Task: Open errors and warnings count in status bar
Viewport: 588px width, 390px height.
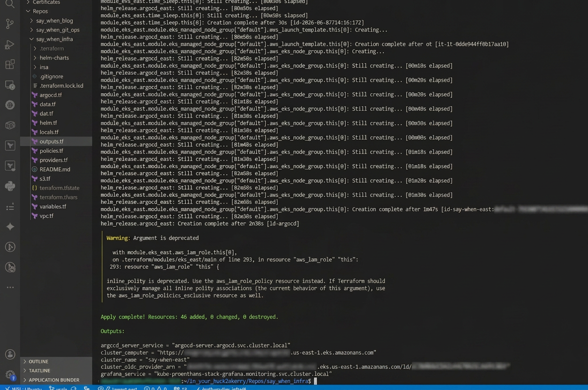Action: [x=156, y=388]
